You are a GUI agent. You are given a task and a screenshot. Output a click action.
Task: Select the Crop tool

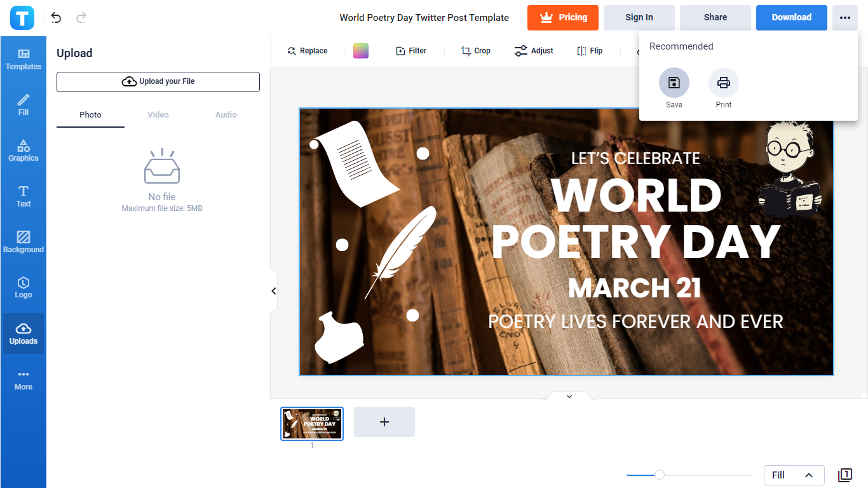tap(475, 51)
